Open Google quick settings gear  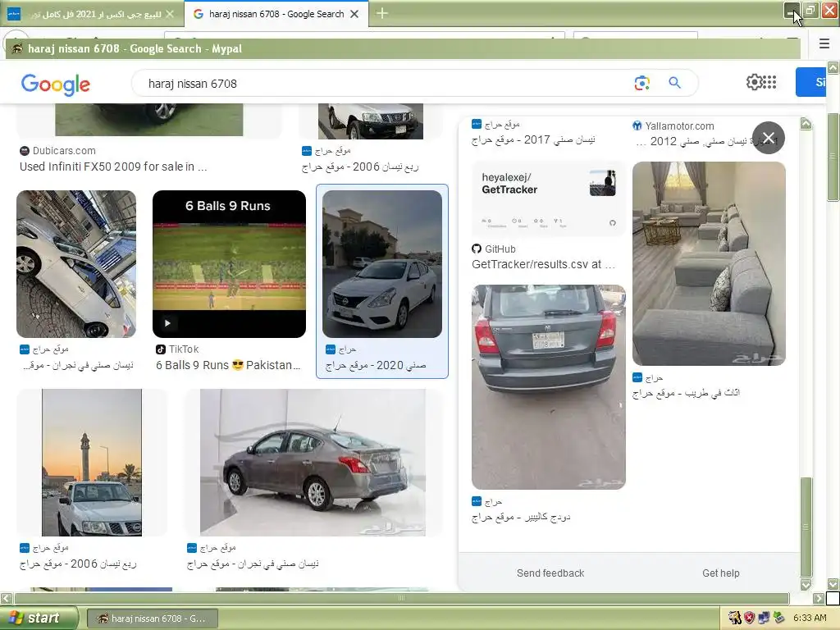(x=754, y=82)
